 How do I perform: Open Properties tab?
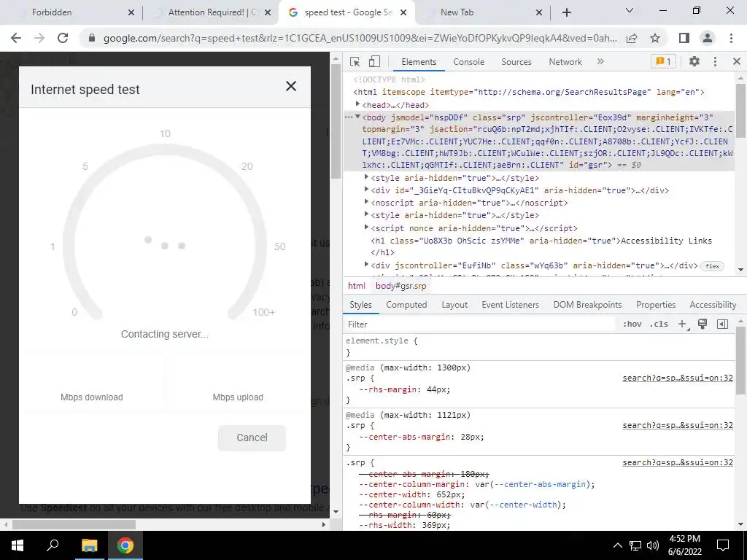656,305
